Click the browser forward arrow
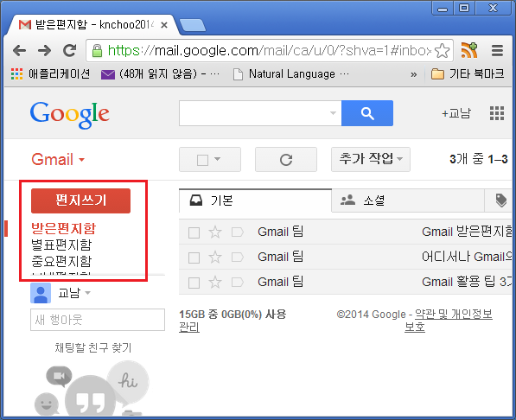This screenshot has width=516, height=420. (44, 51)
